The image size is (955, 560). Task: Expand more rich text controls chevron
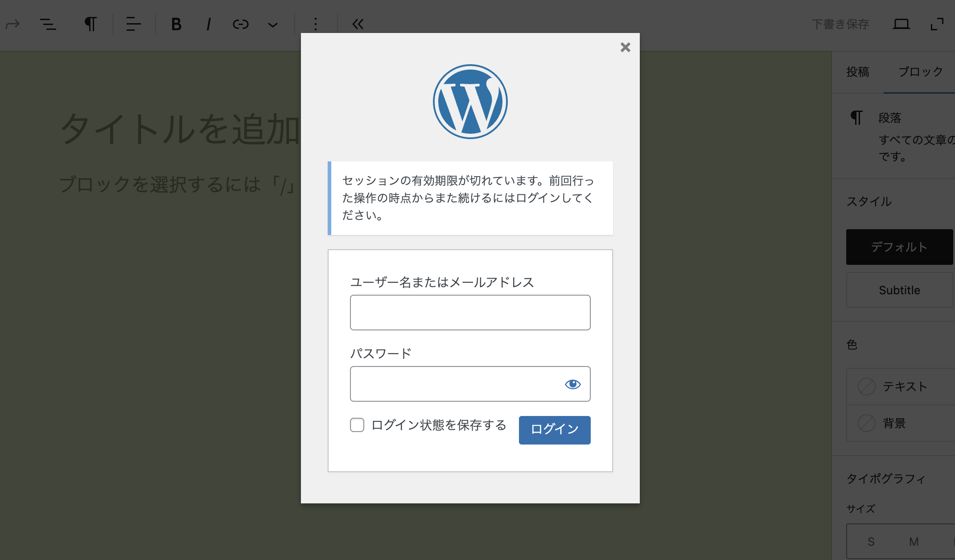click(273, 25)
